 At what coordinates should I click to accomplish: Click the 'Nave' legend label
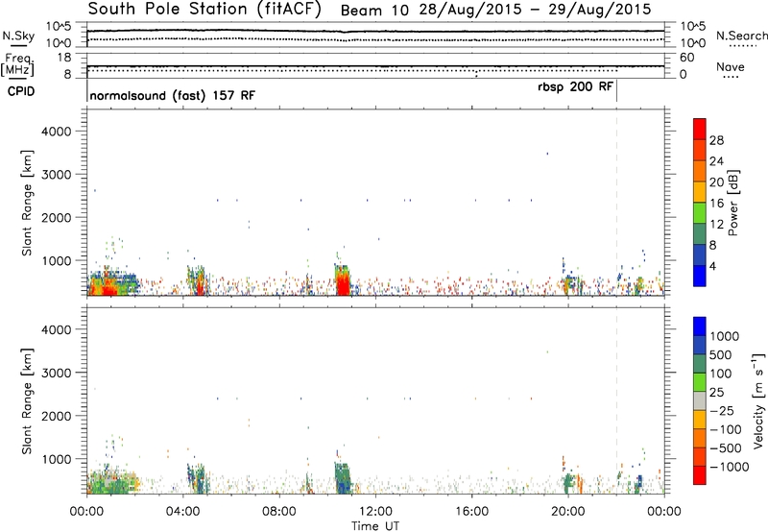point(731,67)
